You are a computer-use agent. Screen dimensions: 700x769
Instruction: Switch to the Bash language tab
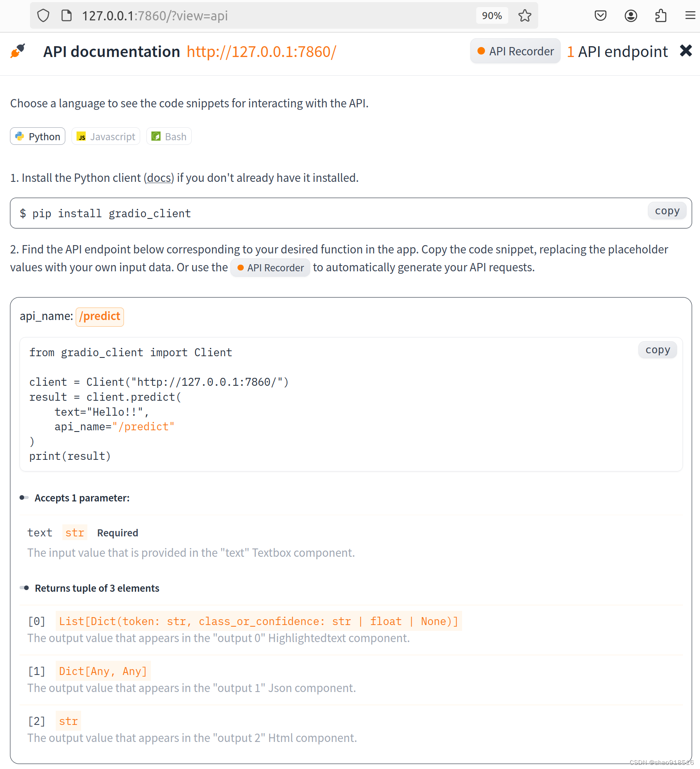pos(169,136)
